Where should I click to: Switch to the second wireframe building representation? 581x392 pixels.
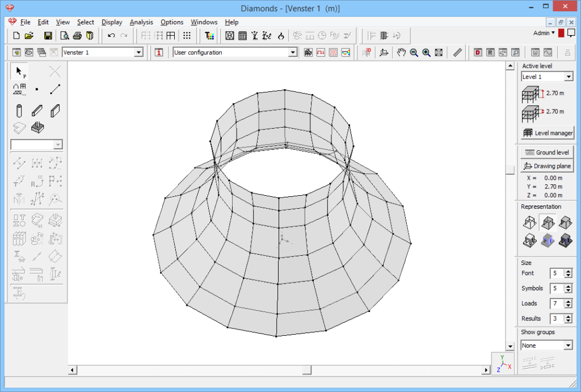point(548,222)
